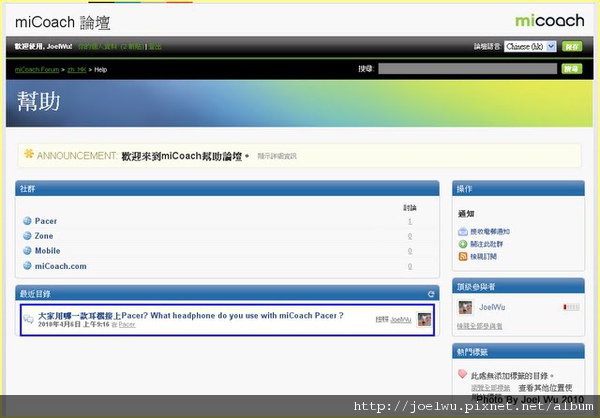
Task: Click the 接收電郵通知 link
Action: click(x=490, y=232)
